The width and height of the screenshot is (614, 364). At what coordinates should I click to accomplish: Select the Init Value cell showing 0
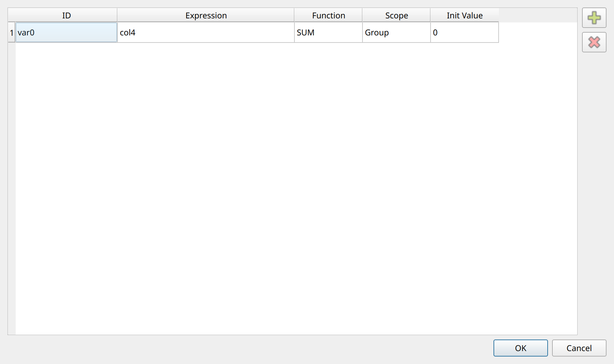click(465, 33)
